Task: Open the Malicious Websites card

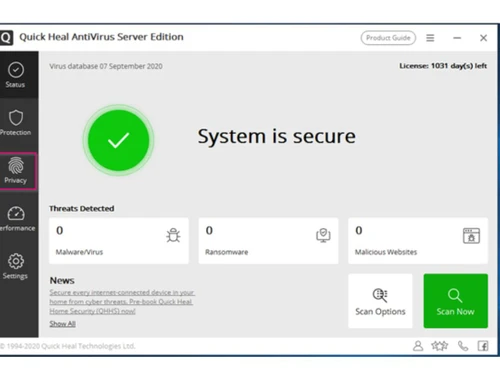Action: [418, 241]
